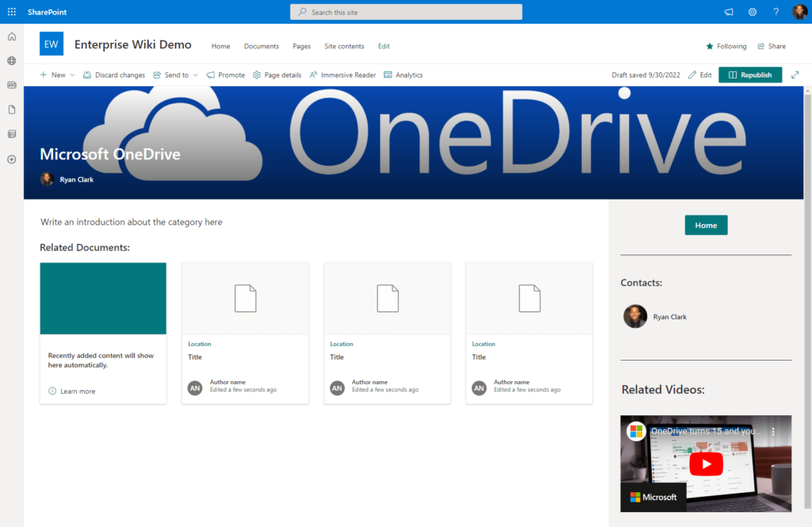This screenshot has height=527, width=812.
Task: Click Edit in site navigation
Action: tap(384, 46)
